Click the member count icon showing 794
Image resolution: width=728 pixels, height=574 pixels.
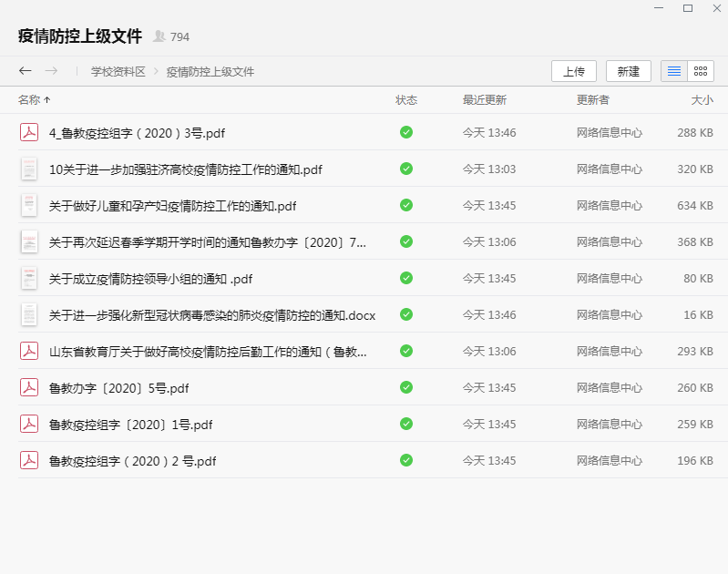pyautogui.click(x=160, y=36)
